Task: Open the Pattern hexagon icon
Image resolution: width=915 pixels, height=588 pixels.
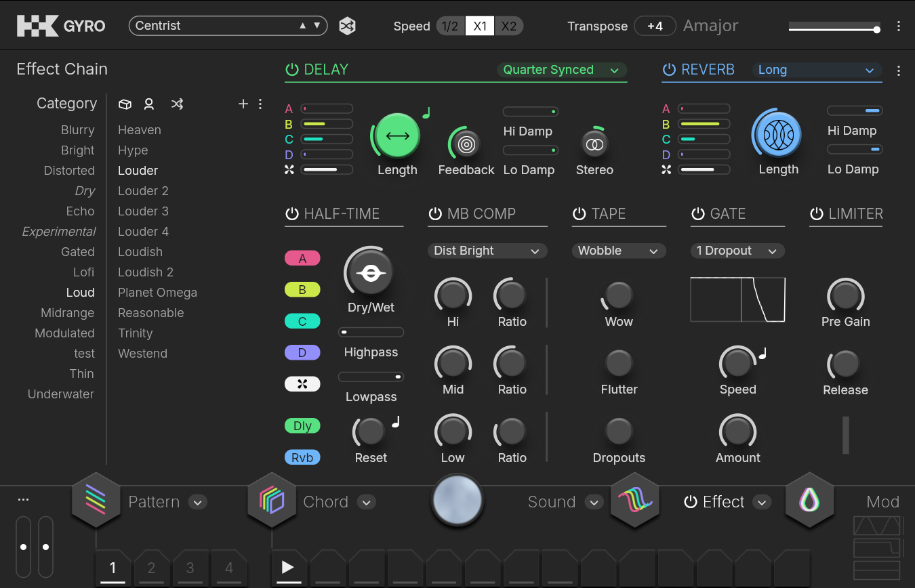Action: click(96, 501)
